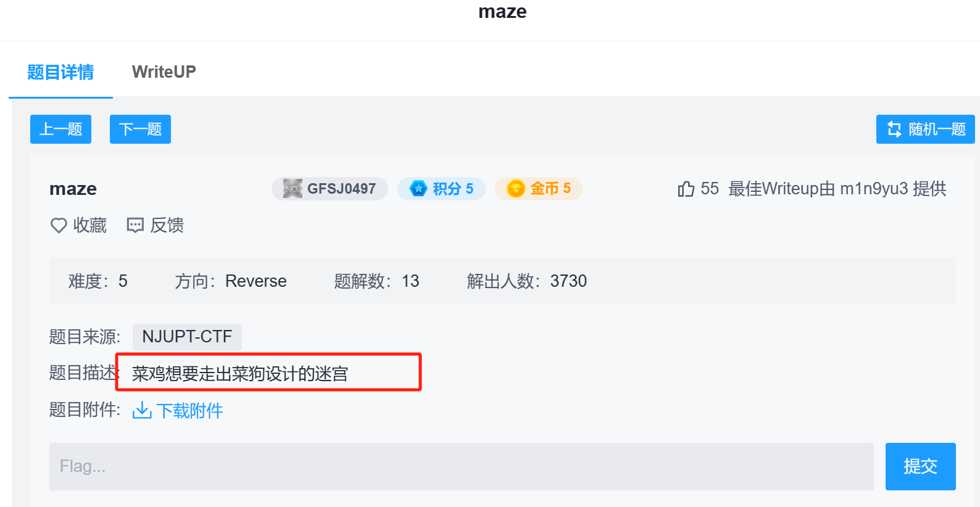The height and width of the screenshot is (507, 980).
Task: Go to next problem with 下一题
Action: pos(140,129)
